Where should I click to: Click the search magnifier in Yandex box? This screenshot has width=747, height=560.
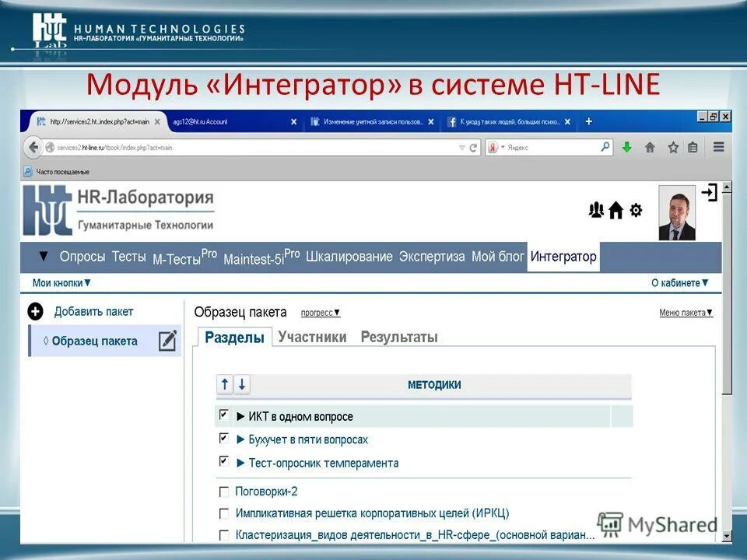[x=605, y=147]
